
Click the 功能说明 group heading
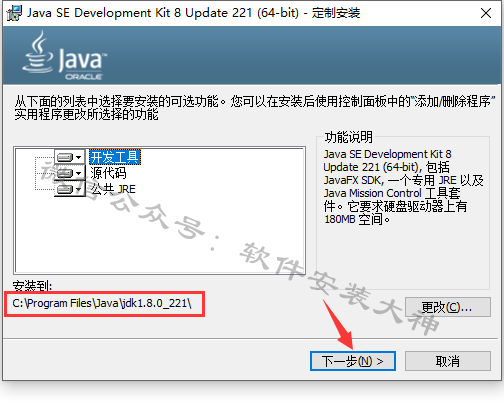coord(348,137)
